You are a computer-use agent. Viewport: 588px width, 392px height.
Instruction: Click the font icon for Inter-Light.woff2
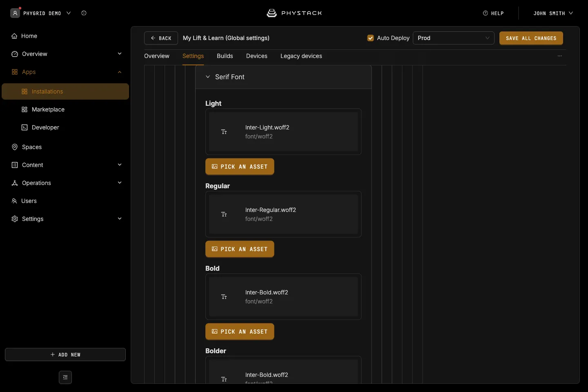coord(224,132)
